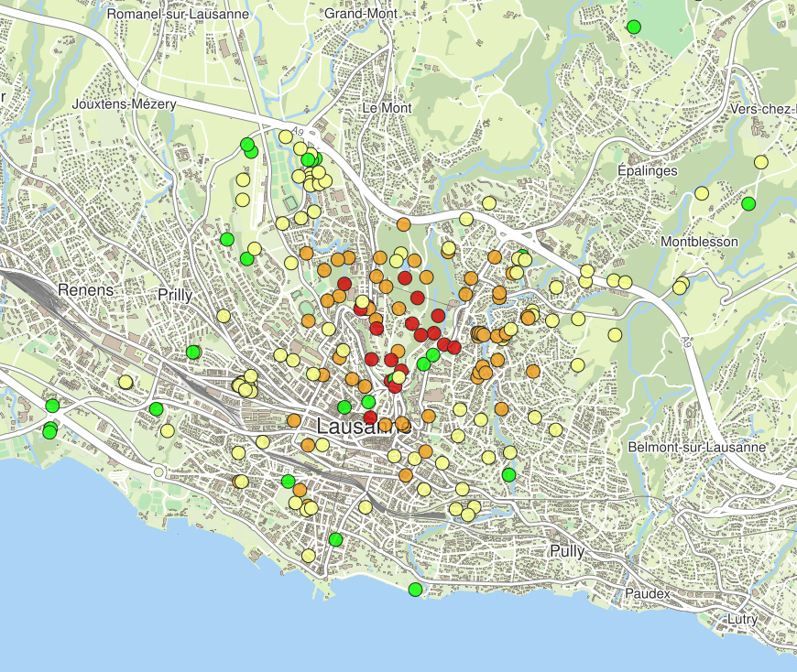Click the green marker north of Épalinges

(634, 27)
